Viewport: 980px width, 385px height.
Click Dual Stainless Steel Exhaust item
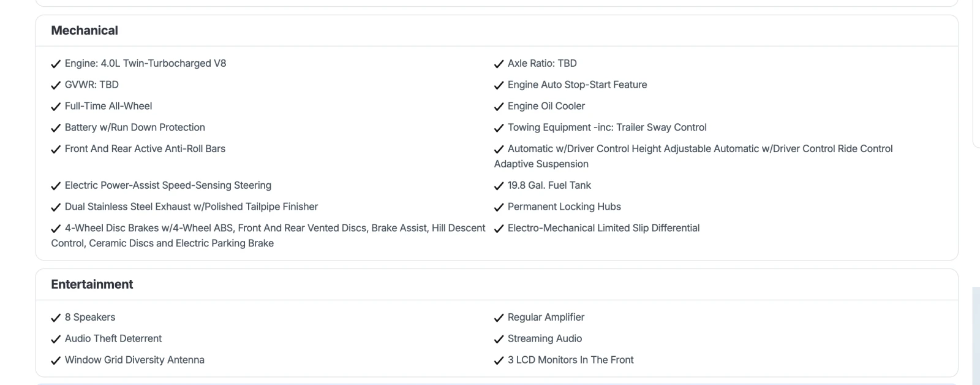point(191,207)
